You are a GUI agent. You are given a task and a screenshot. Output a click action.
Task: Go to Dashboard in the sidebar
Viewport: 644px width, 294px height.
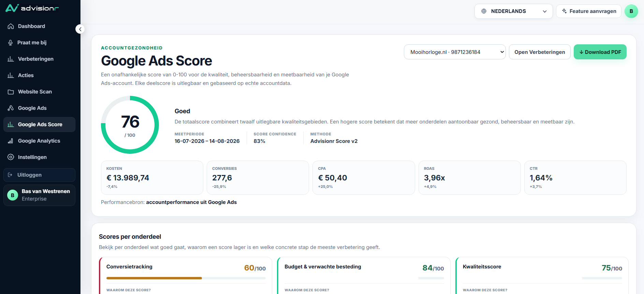click(39, 26)
